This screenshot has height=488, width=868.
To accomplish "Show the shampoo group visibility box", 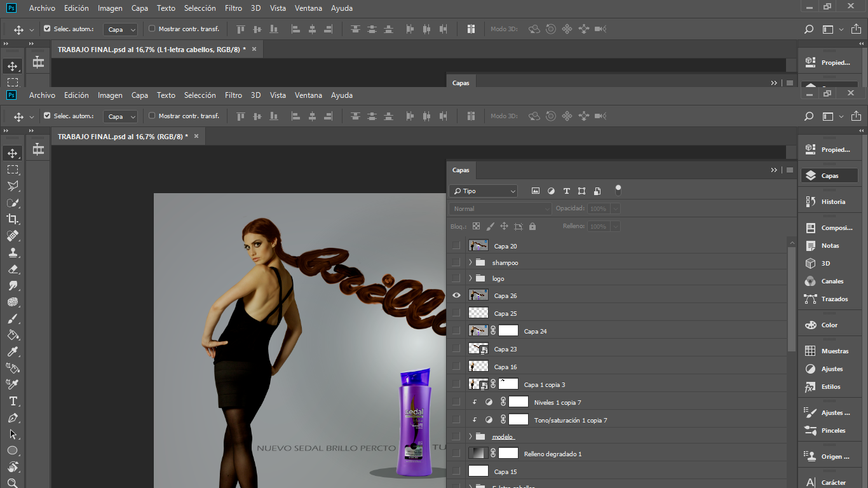I will click(456, 262).
